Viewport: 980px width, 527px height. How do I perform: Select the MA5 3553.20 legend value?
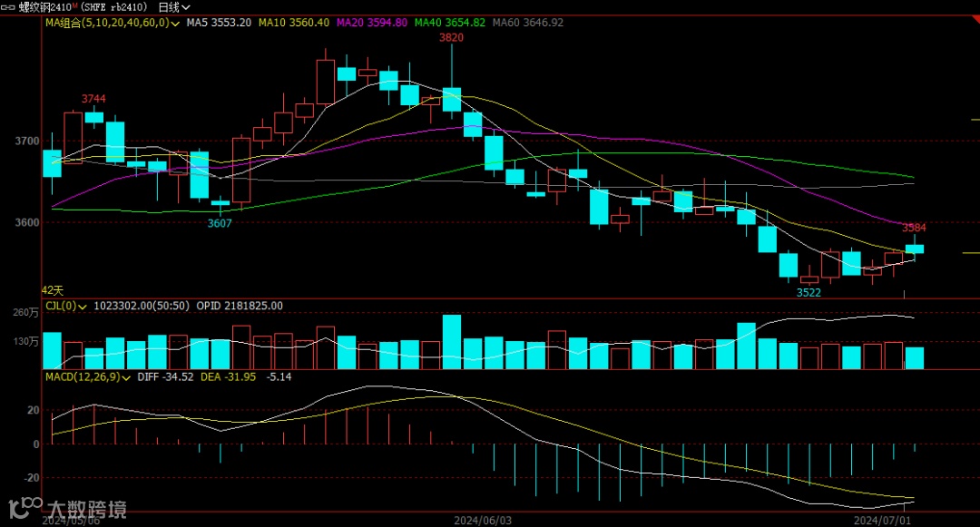219,23
